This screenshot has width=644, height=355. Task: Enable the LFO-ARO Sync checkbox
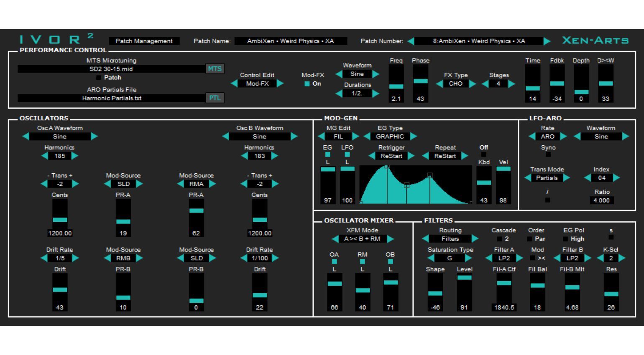(548, 155)
